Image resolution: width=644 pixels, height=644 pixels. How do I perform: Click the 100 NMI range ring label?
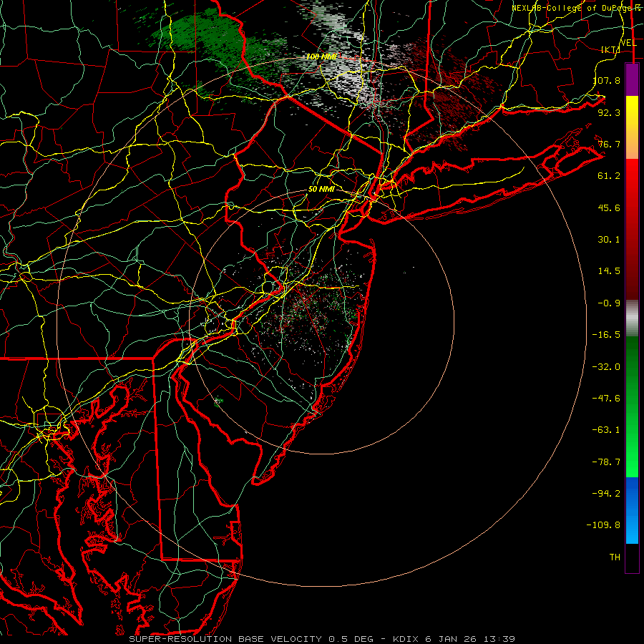321,57
